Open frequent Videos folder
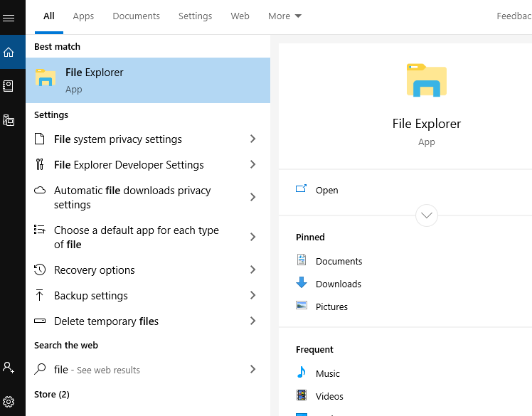532x416 pixels. click(329, 396)
